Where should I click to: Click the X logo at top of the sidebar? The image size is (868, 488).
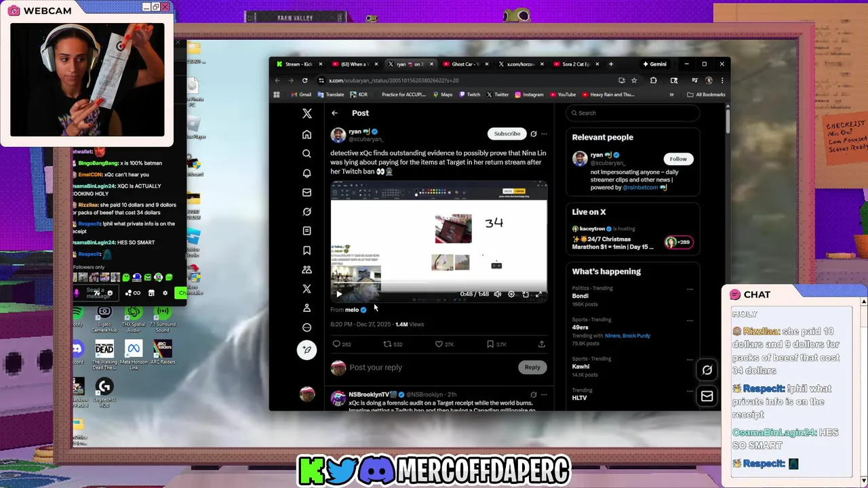click(307, 114)
